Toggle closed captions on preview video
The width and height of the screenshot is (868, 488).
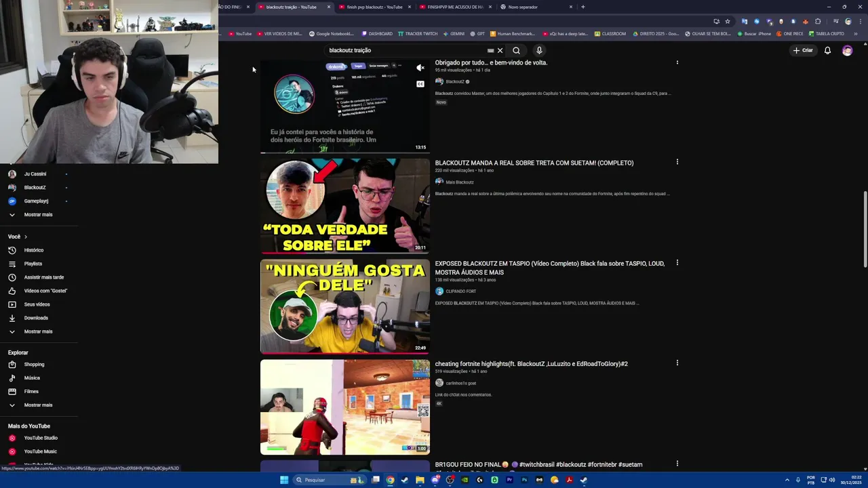420,84
